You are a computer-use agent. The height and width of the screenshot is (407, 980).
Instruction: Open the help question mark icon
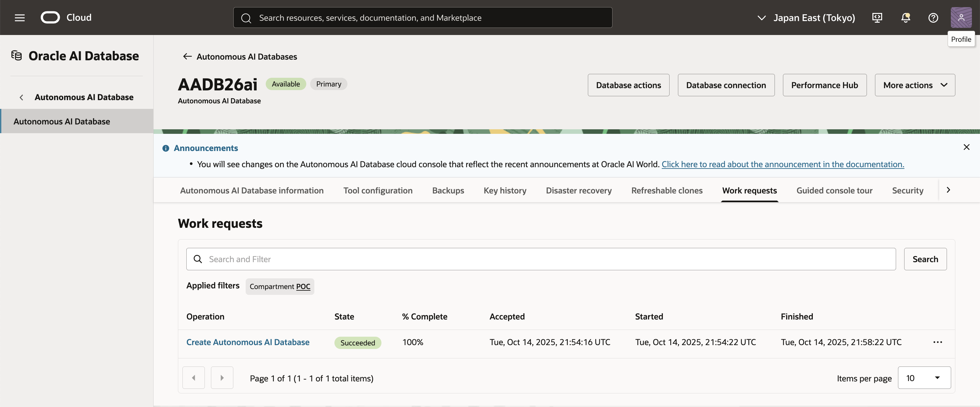933,17
